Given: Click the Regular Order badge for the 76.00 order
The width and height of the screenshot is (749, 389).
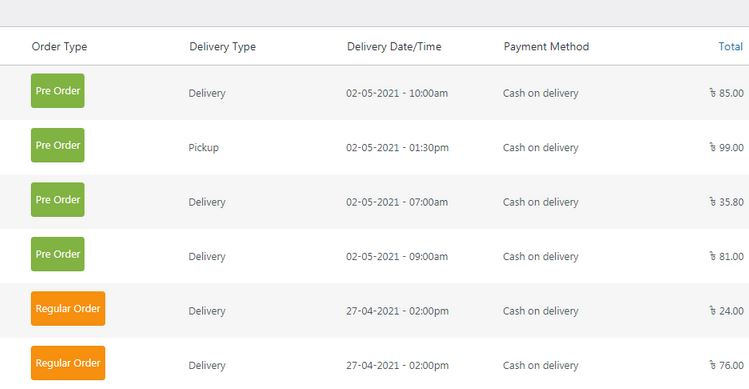Looking at the screenshot, I should coord(68,363).
